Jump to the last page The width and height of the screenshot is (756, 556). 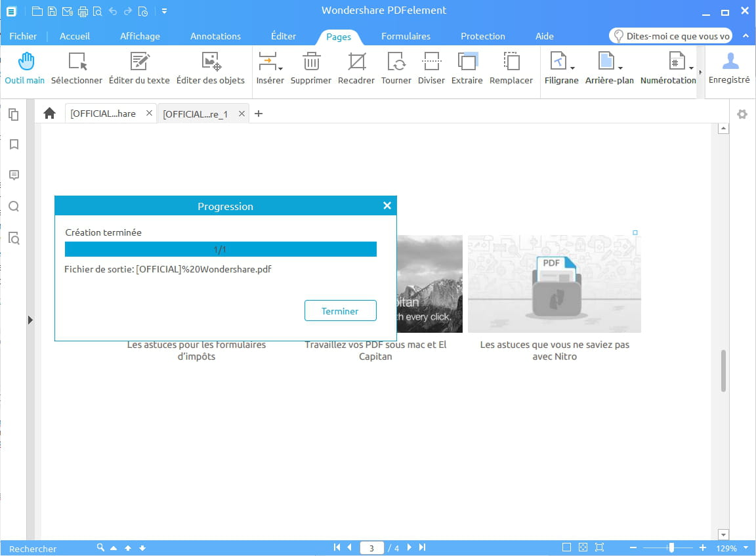tap(423, 547)
